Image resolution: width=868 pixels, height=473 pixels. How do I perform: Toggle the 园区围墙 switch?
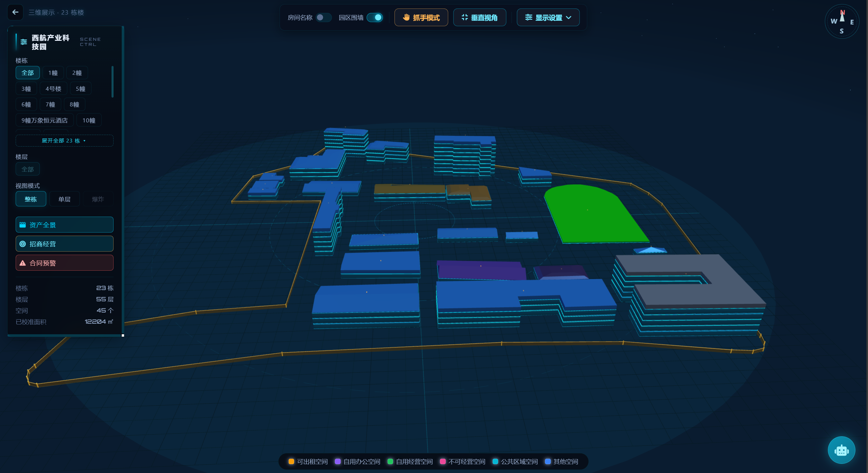pos(375,17)
